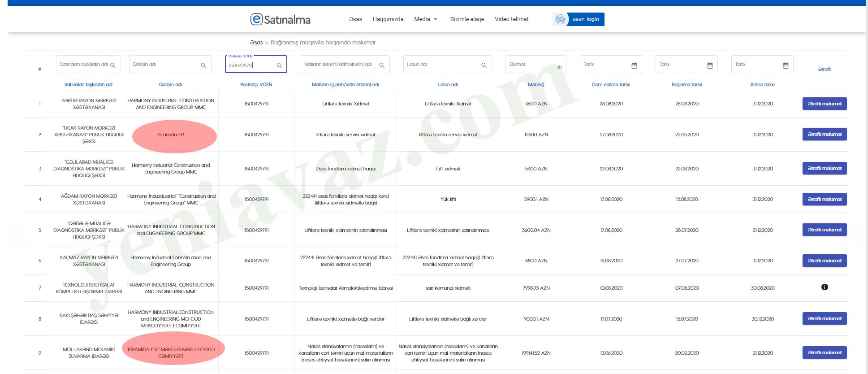The width and height of the screenshot is (868, 374).
Task: Open Ətraflı məlumat for Qəbələ Müalicə Diaqnostika Mərkəzi
Action: (x=825, y=230)
